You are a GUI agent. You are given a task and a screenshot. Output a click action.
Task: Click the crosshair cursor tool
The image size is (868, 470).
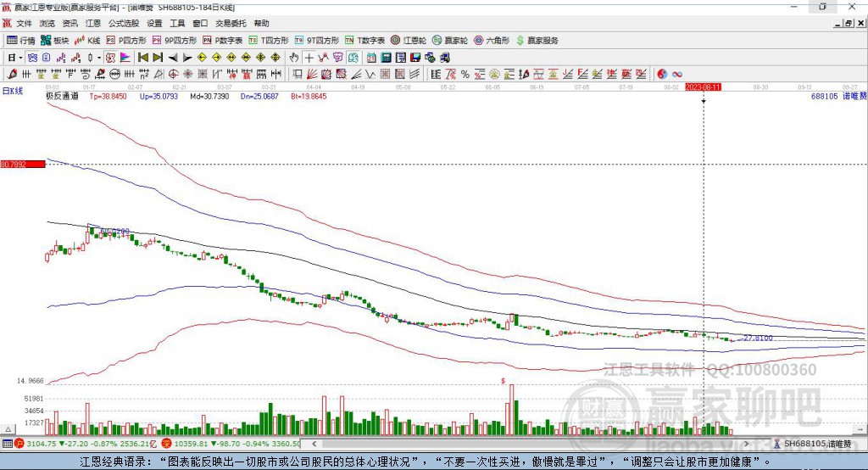coord(309,58)
